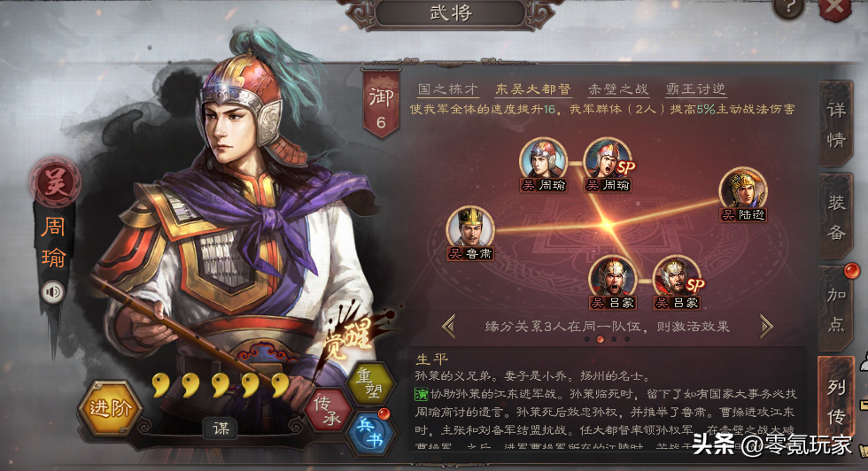This screenshot has height=471, width=868.
Task: Switch to the 国之栋才 bond tab
Action: coord(448,89)
